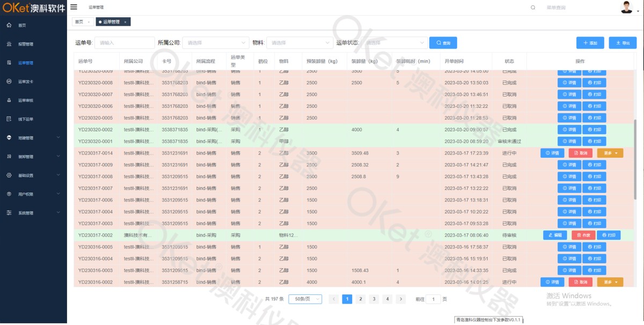Switch to the 首页 tab
The height and width of the screenshot is (325, 644).
pos(79,22)
